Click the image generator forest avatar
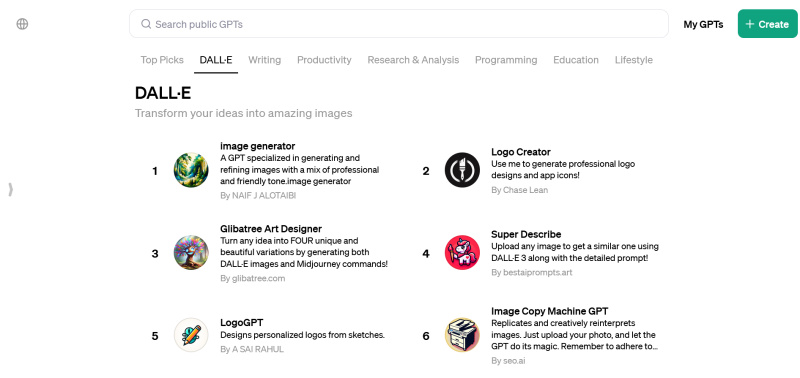The height and width of the screenshot is (378, 800). pos(191,170)
